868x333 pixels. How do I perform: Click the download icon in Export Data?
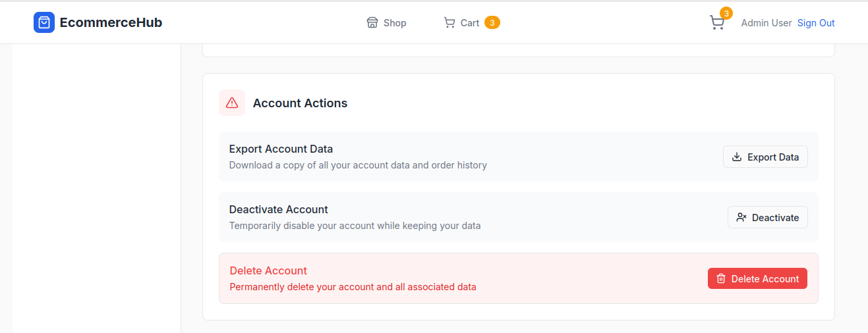pyautogui.click(x=737, y=157)
